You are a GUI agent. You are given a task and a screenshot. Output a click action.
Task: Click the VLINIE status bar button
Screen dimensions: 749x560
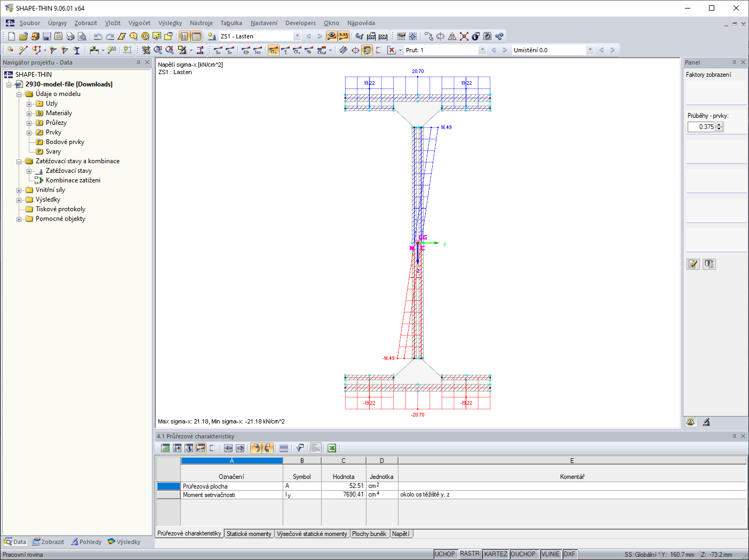coord(551,554)
